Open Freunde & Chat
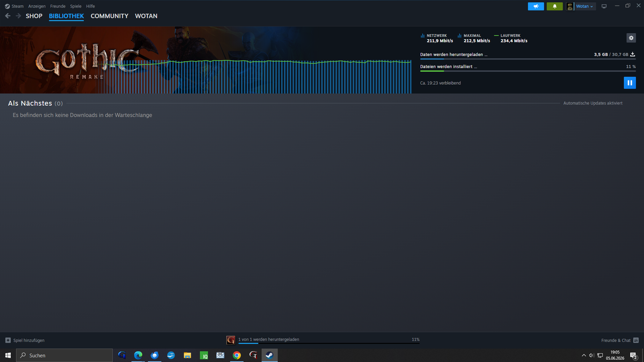 coord(616,340)
